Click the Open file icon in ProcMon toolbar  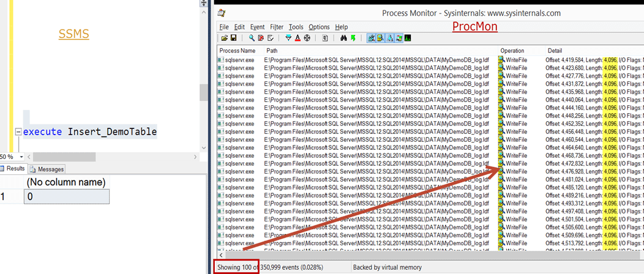(224, 38)
